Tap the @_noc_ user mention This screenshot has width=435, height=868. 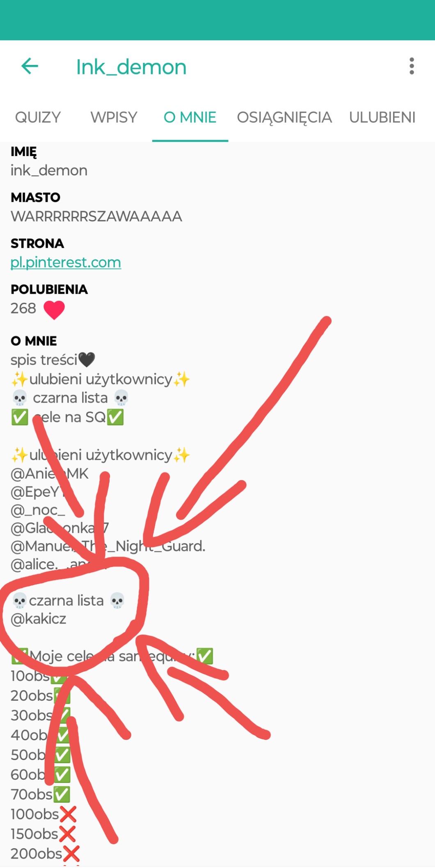coord(38,510)
